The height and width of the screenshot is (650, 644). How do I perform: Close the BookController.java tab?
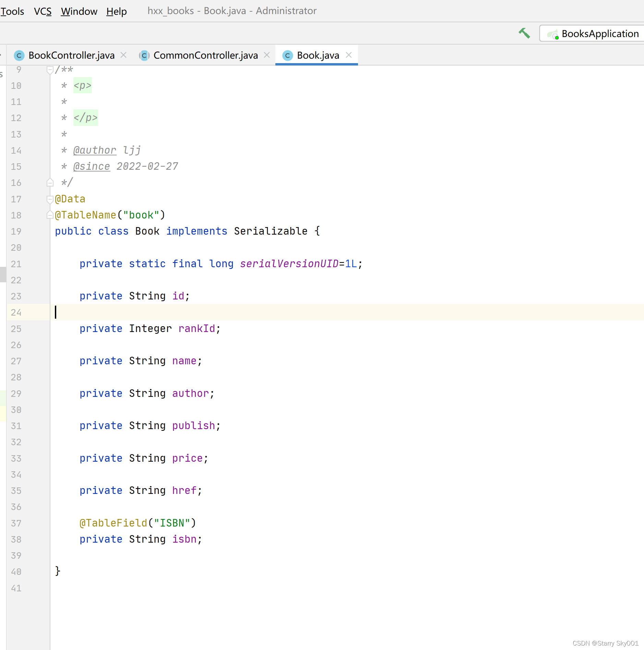click(124, 55)
